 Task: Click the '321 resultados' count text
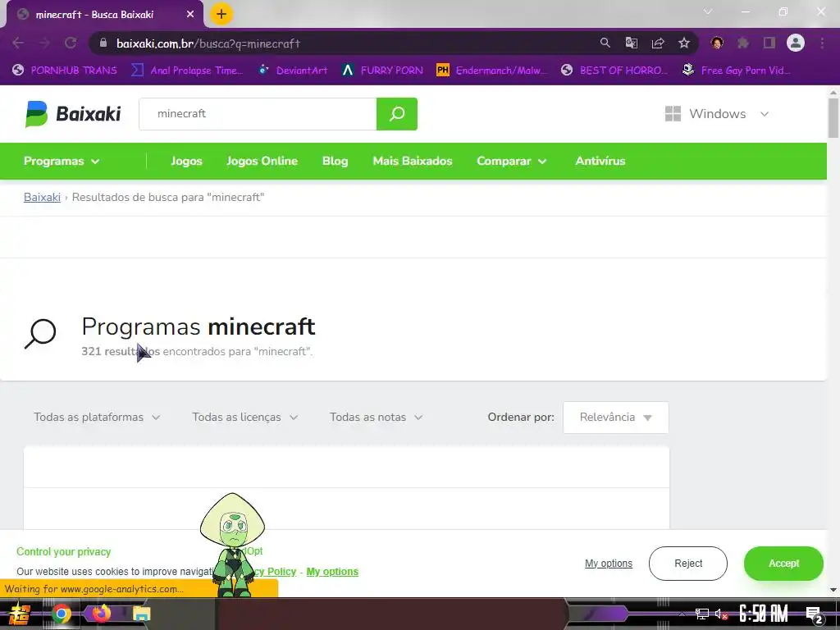(x=121, y=351)
